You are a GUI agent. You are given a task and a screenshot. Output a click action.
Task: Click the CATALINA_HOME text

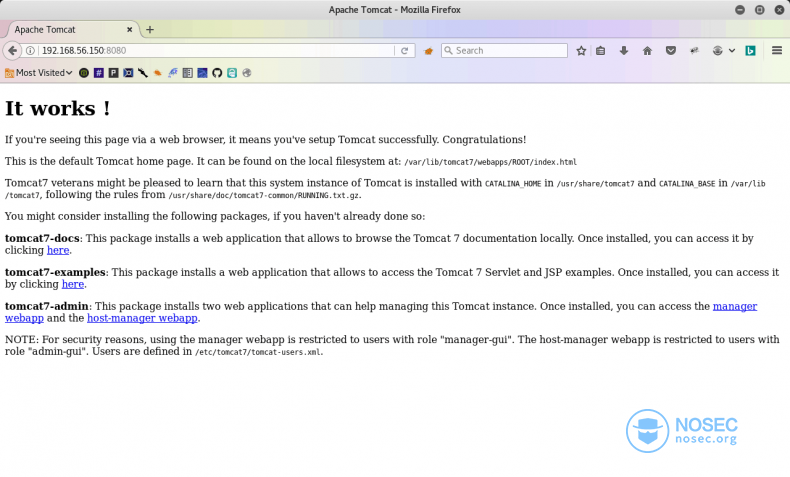tap(513, 184)
